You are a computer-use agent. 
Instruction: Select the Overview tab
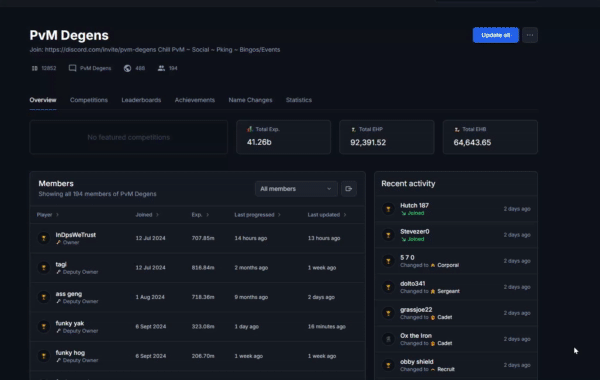coord(43,100)
